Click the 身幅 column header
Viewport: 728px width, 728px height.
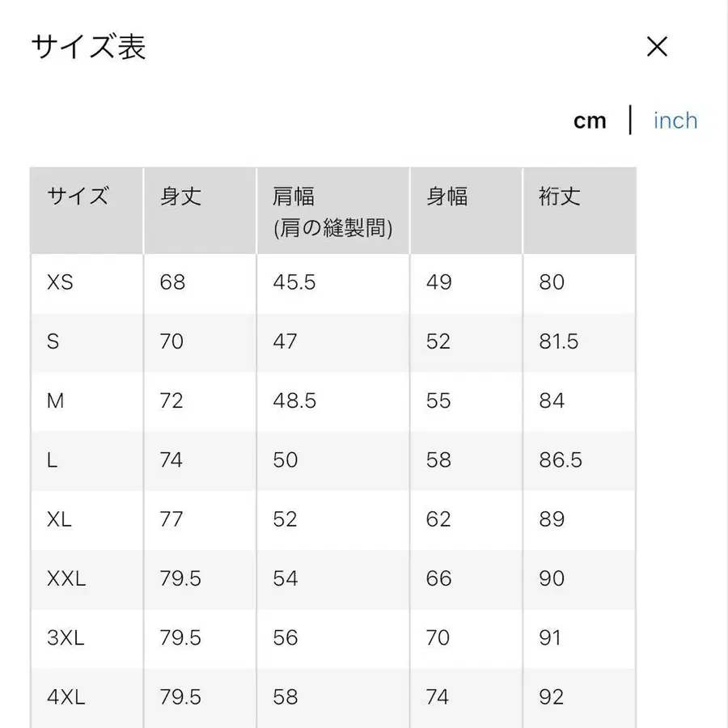[447, 196]
